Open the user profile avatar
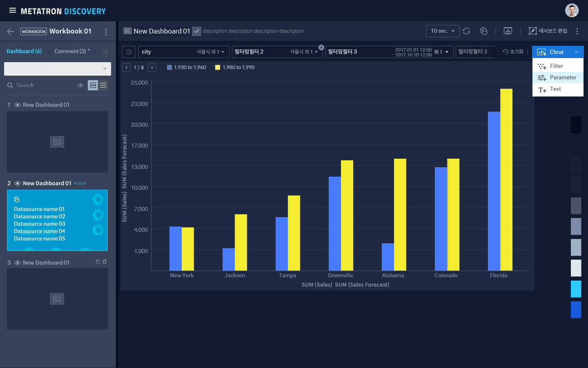The width and height of the screenshot is (588, 368). click(572, 11)
